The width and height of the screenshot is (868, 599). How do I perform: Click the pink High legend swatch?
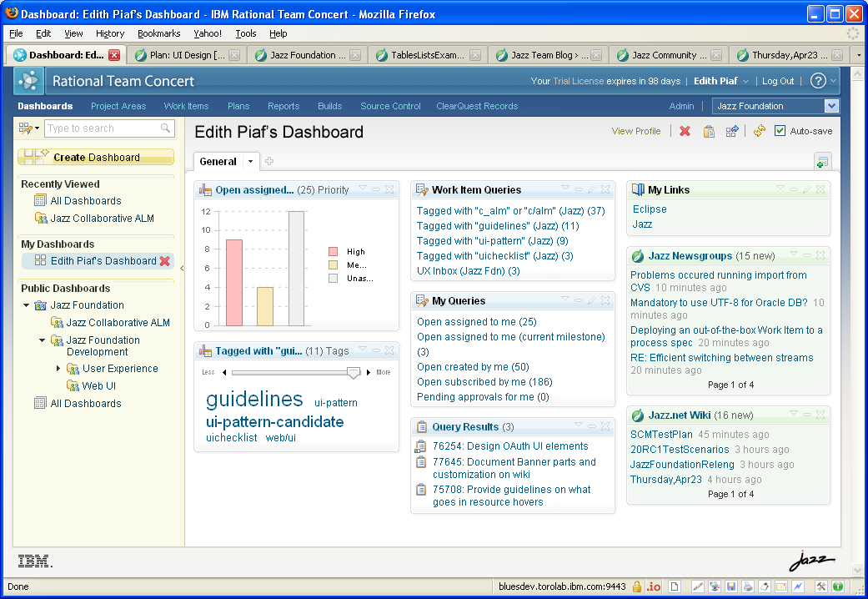pyautogui.click(x=333, y=252)
